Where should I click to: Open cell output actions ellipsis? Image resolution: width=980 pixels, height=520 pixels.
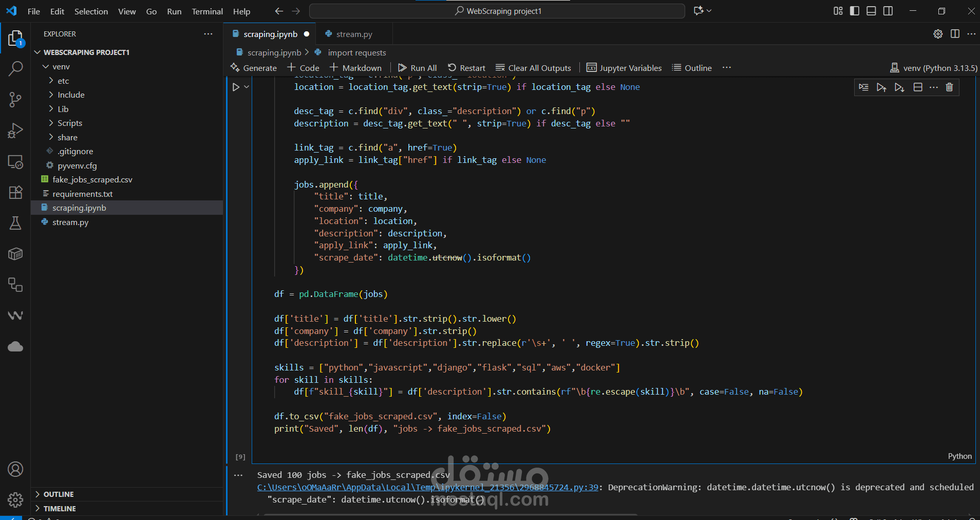click(238, 475)
